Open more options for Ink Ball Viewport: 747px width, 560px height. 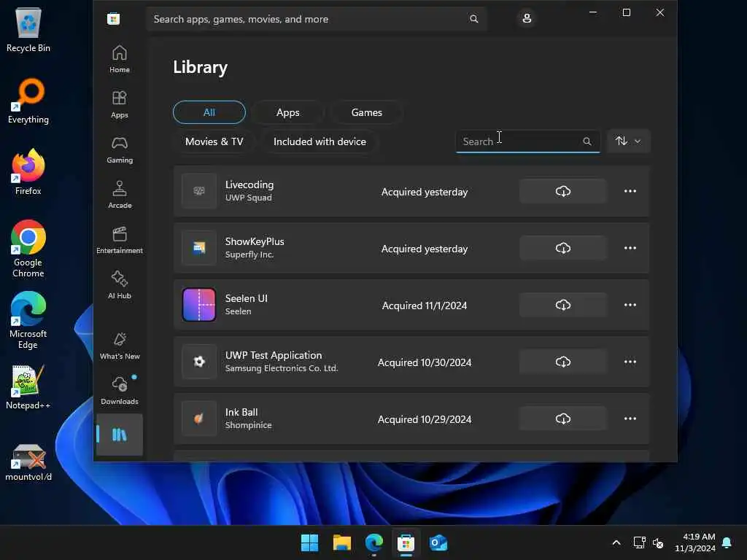click(630, 419)
